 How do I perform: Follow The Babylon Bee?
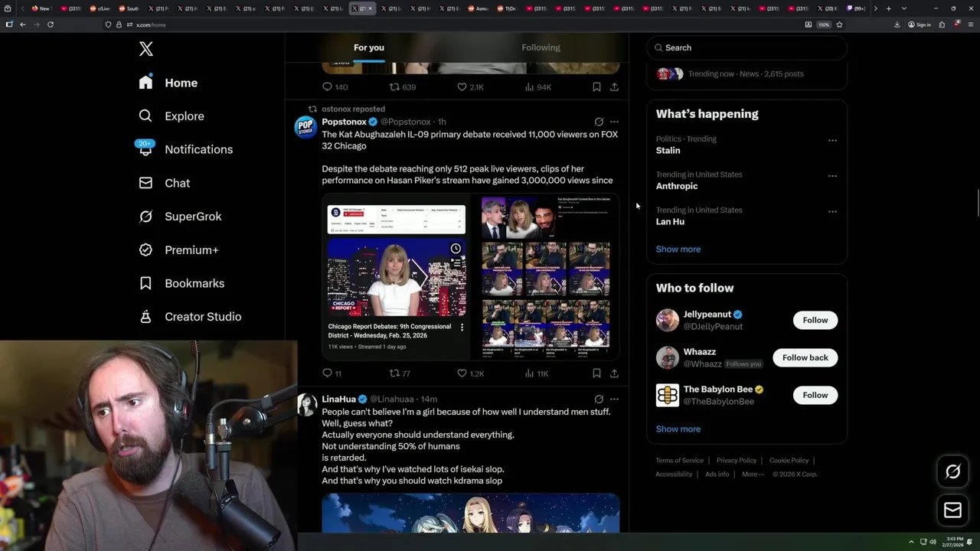(x=815, y=395)
